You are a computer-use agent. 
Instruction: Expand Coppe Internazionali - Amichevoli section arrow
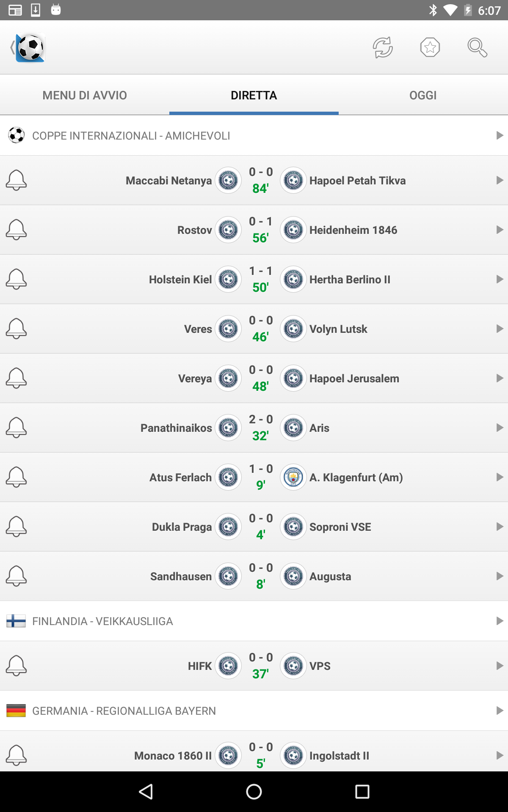tap(500, 135)
